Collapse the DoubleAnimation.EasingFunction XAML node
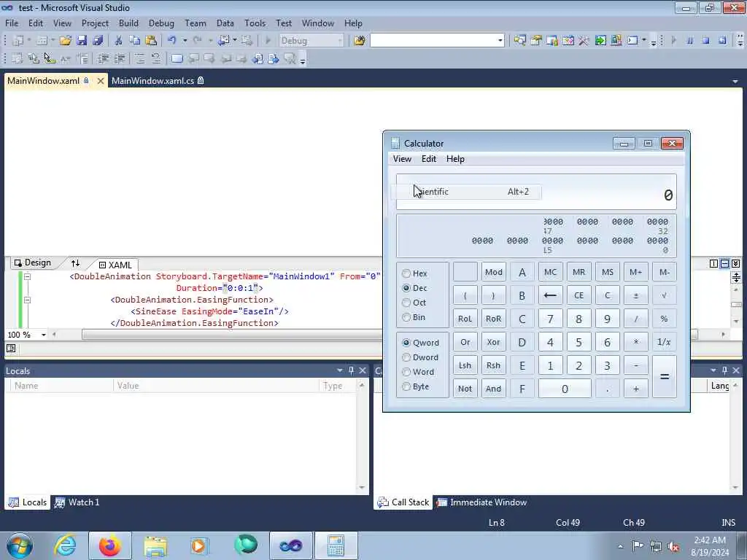Viewport: 747px width, 560px height. pyautogui.click(x=27, y=300)
